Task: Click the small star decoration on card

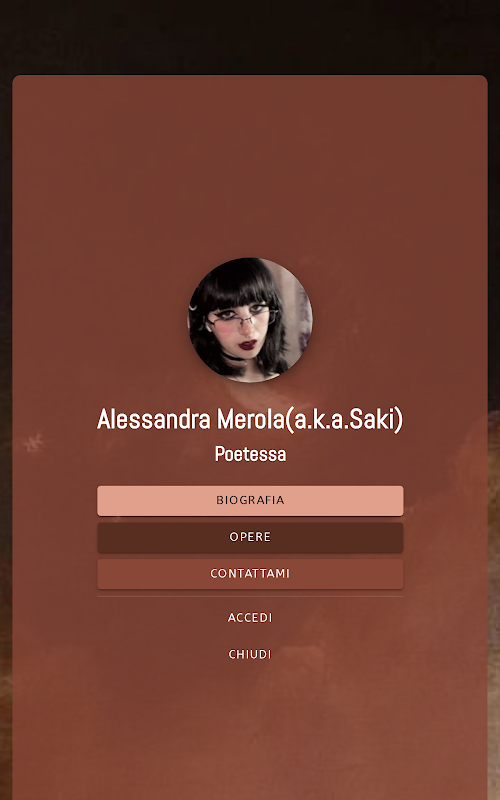Action: coord(34,442)
